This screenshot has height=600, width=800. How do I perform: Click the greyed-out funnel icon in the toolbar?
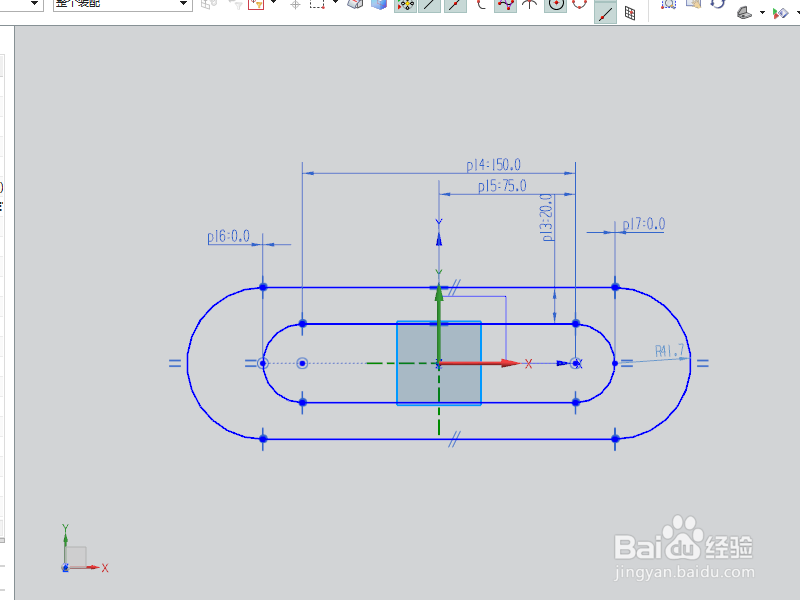[236, 4]
